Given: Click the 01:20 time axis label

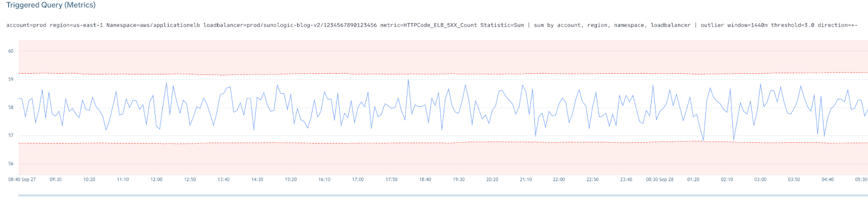Looking at the screenshot, I should pos(693,180).
